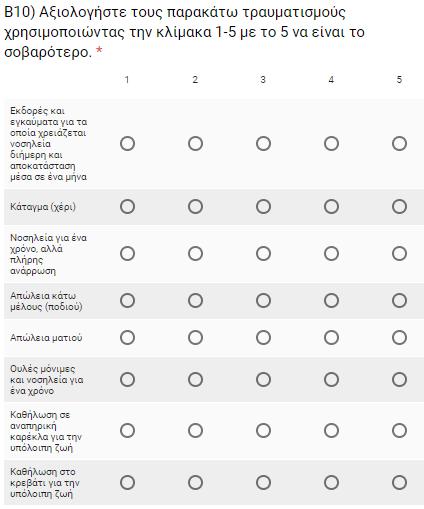The image size is (424, 509).
Task: Choose 4 for 'Νοσηλεία για ένα χρόνο, αλλά πλήρης ανάρρωση'
Action: point(331,254)
